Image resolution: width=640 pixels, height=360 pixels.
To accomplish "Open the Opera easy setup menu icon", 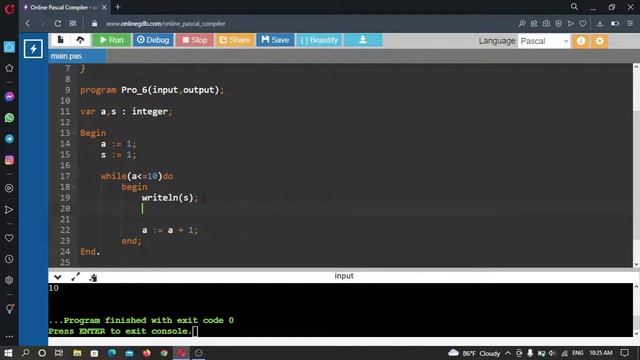I will click(630, 24).
